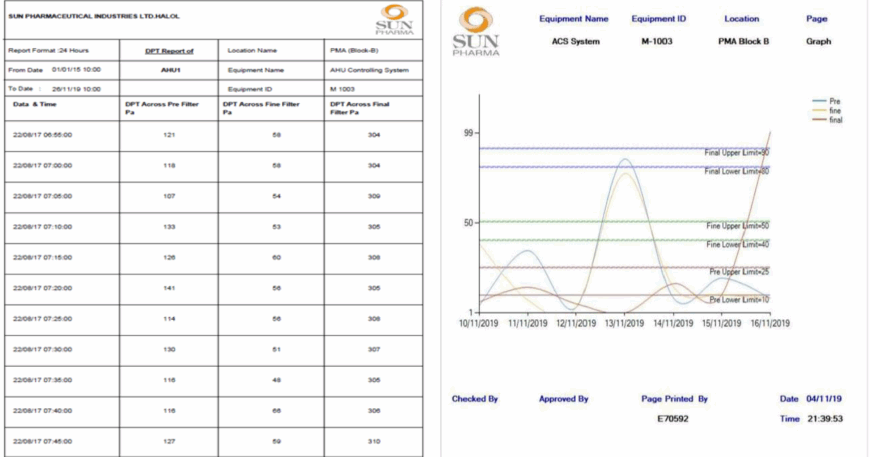
Task: Select the Pre series legend marker
Action: (819, 102)
